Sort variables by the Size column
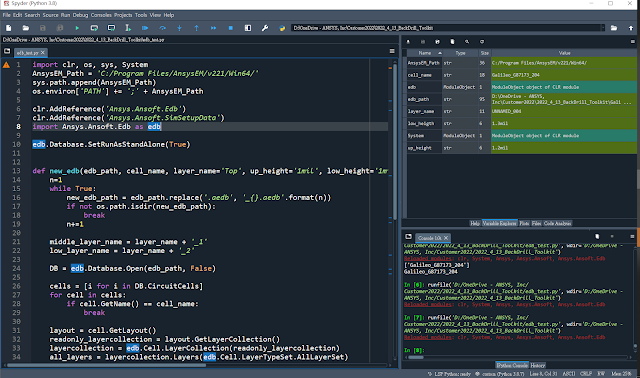 (x=484, y=53)
